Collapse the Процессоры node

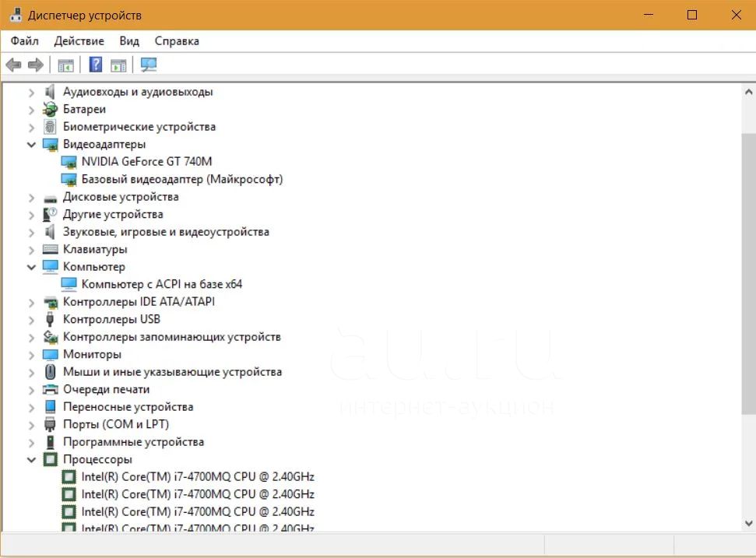31,460
